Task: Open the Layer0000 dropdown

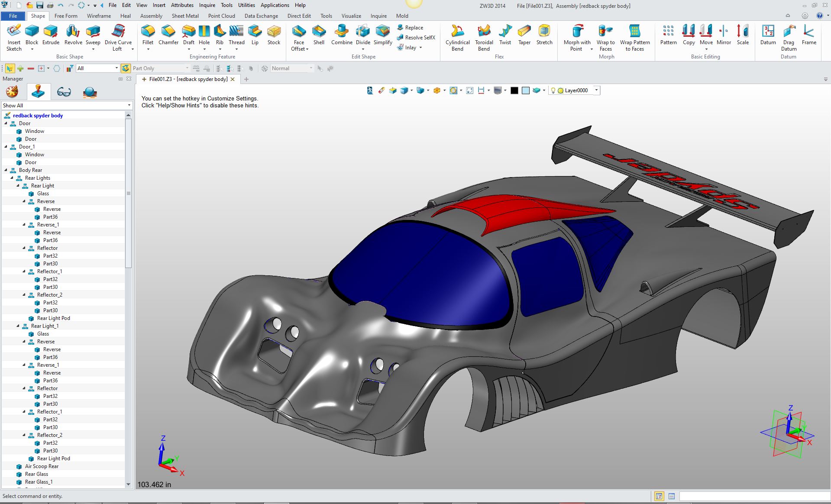Action: click(596, 90)
